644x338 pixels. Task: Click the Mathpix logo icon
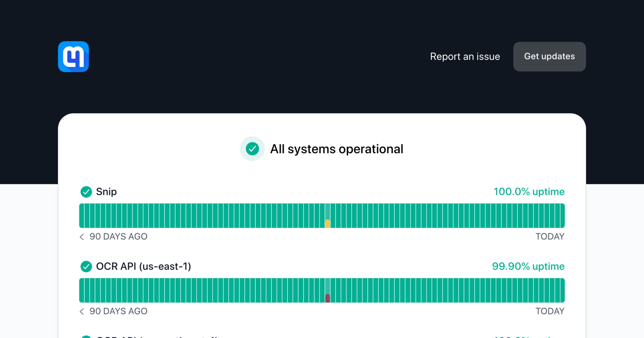[73, 57]
